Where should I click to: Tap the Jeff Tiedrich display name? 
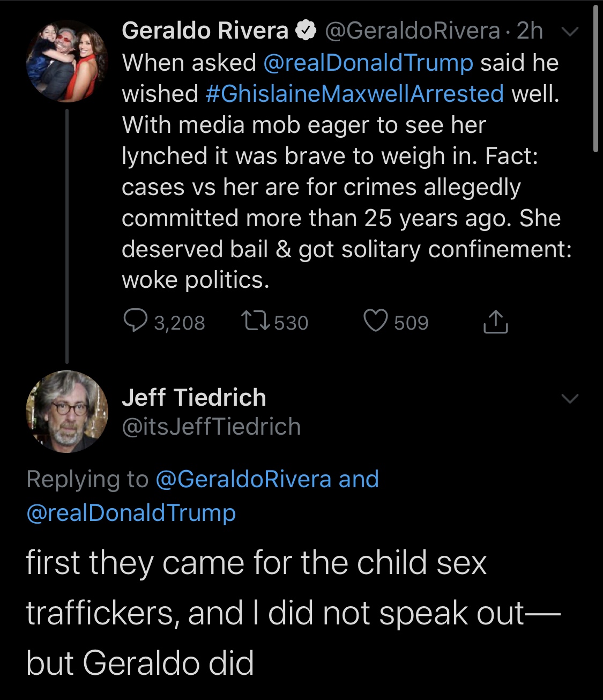click(x=194, y=398)
